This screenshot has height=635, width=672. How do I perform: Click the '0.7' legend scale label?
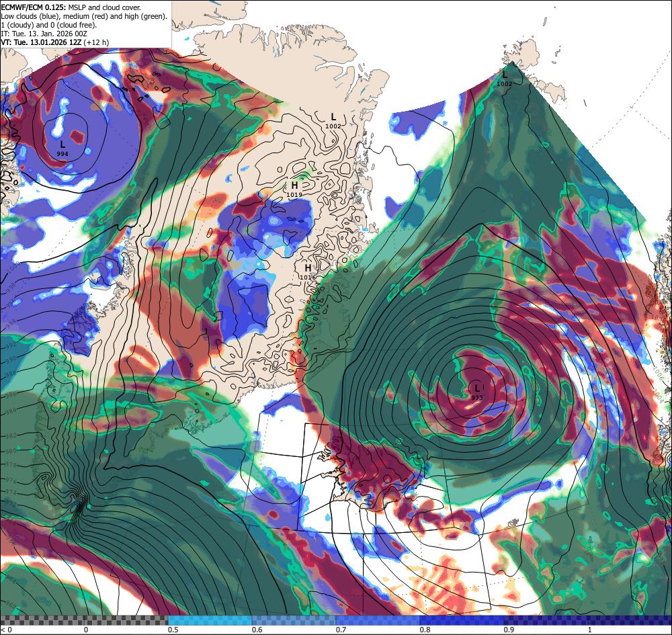coord(341,630)
